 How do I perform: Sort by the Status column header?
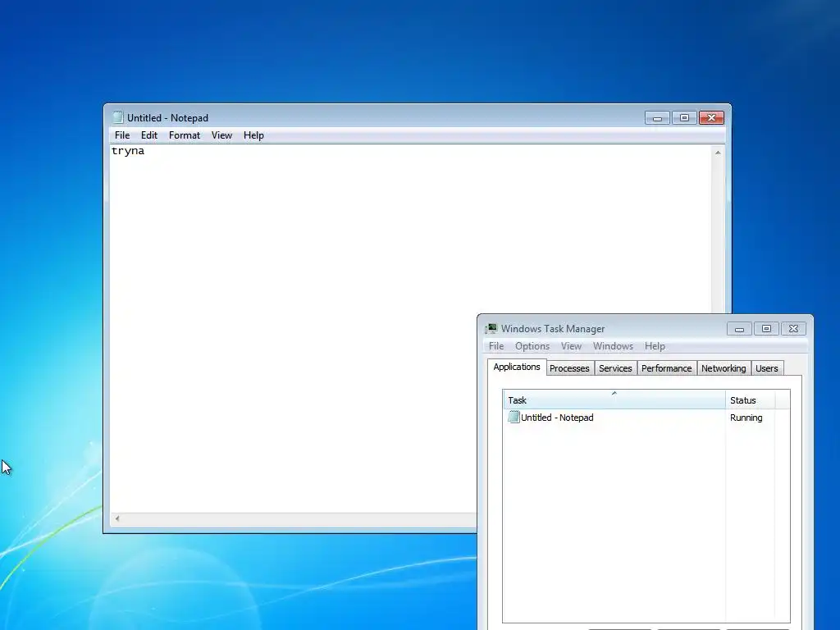pyautogui.click(x=750, y=400)
